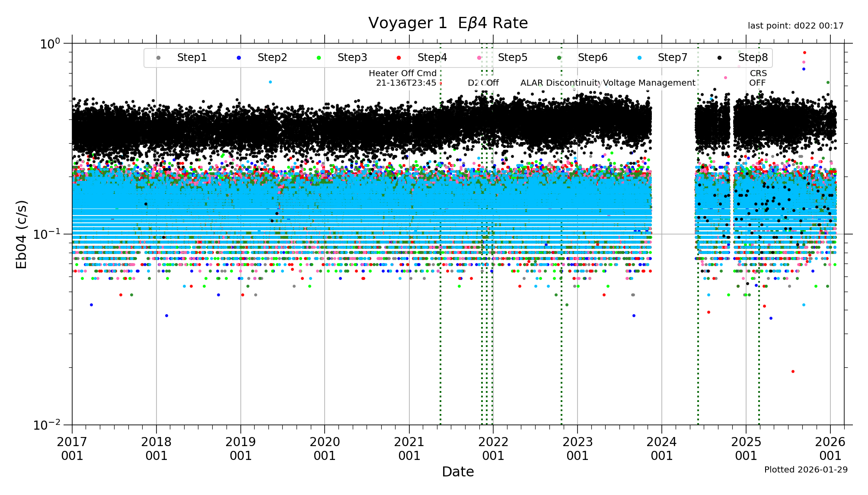The height and width of the screenshot is (495, 868).
Task: Click the blue Step2 legend dot
Action: click(x=239, y=58)
